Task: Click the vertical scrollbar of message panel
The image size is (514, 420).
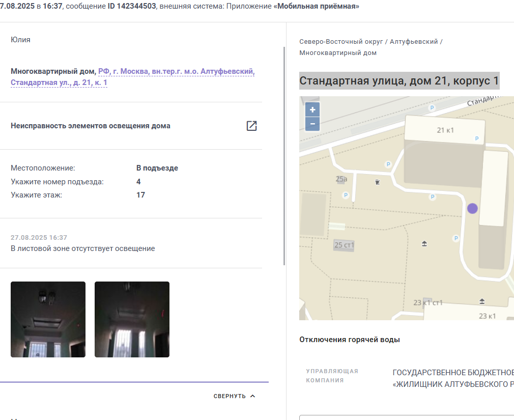Action: coord(284,156)
